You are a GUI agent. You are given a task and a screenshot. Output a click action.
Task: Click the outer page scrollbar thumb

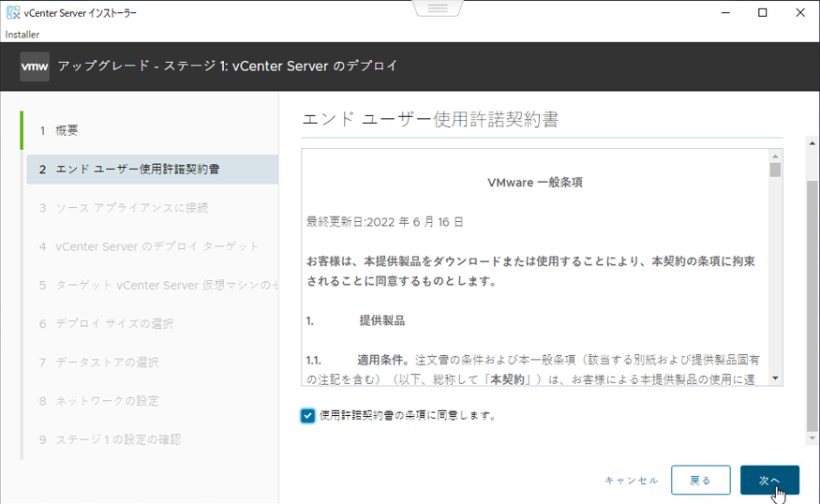[x=812, y=305]
